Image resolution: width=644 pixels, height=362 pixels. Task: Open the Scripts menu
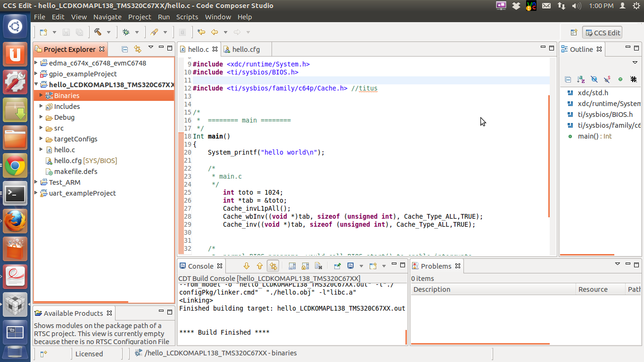point(187,16)
